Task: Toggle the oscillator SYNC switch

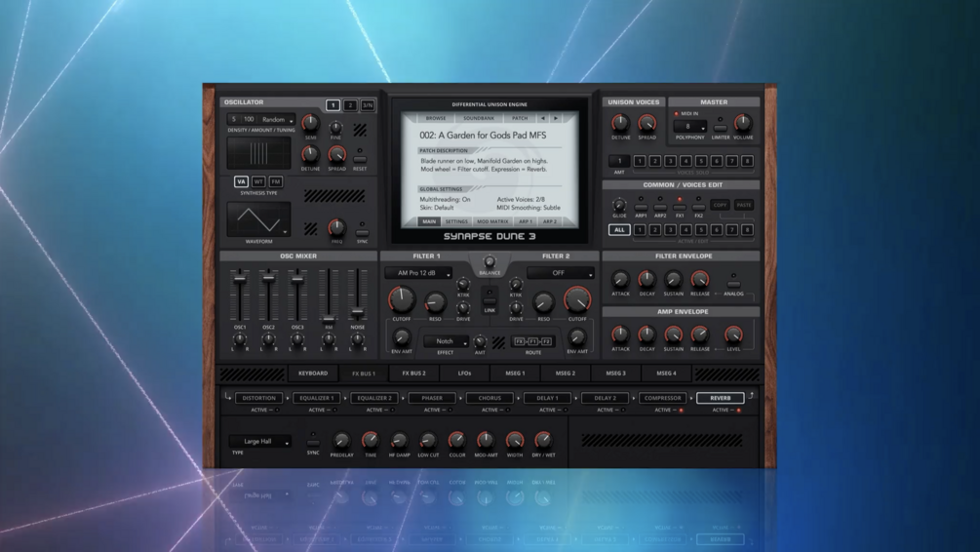Action: [x=362, y=232]
